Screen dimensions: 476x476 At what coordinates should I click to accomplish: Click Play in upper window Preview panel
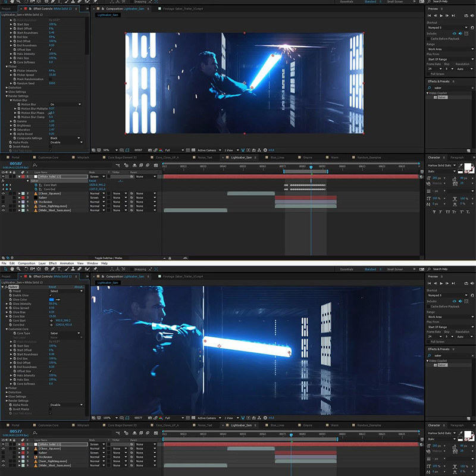441,15
